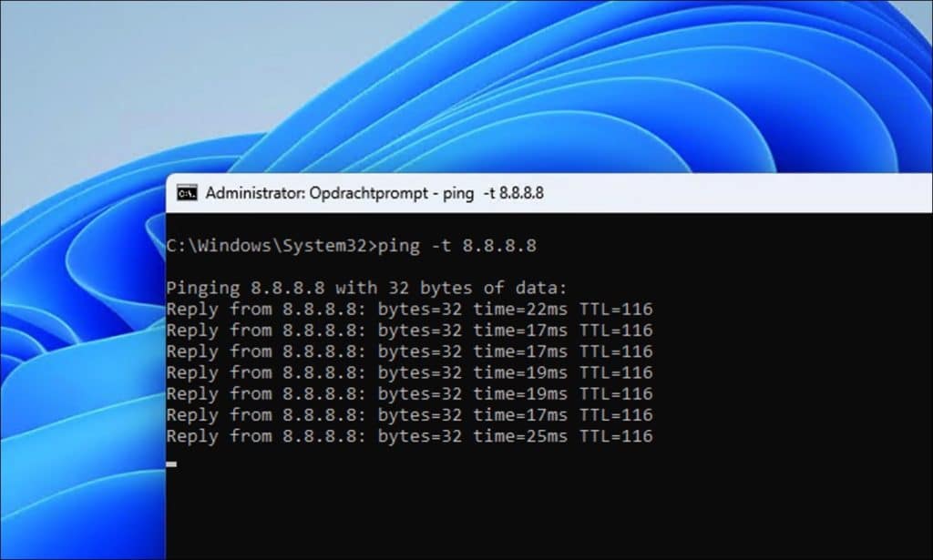Click the Command Prompt icon in title bar
933x560 pixels.
[187, 193]
